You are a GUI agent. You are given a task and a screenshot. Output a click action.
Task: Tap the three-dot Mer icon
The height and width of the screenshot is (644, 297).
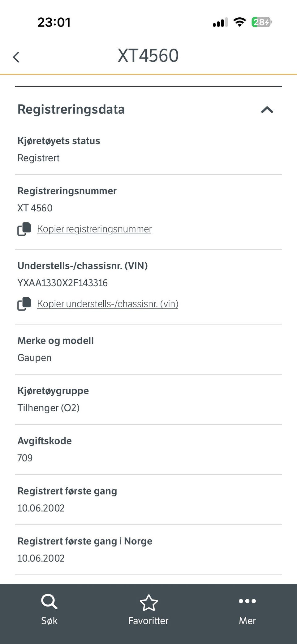pyautogui.click(x=247, y=601)
